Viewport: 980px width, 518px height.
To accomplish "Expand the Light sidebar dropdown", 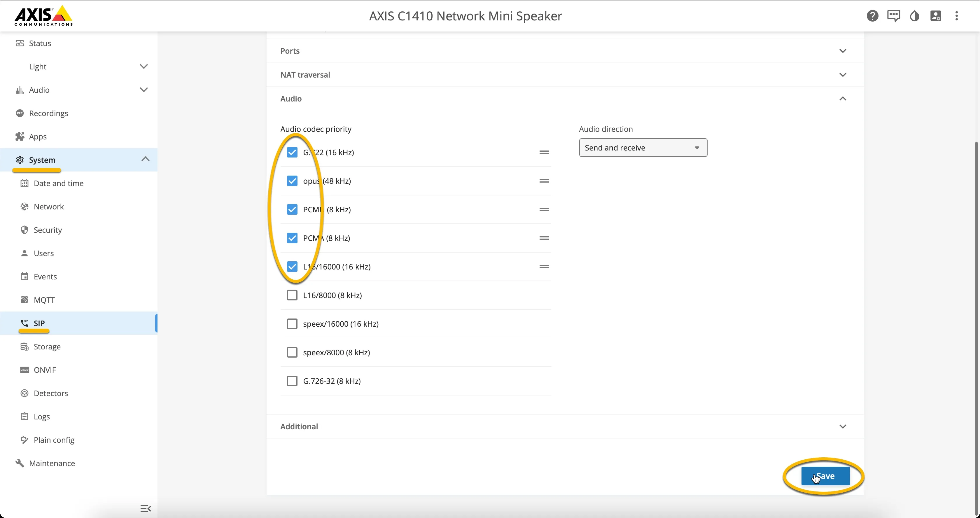I will [143, 66].
